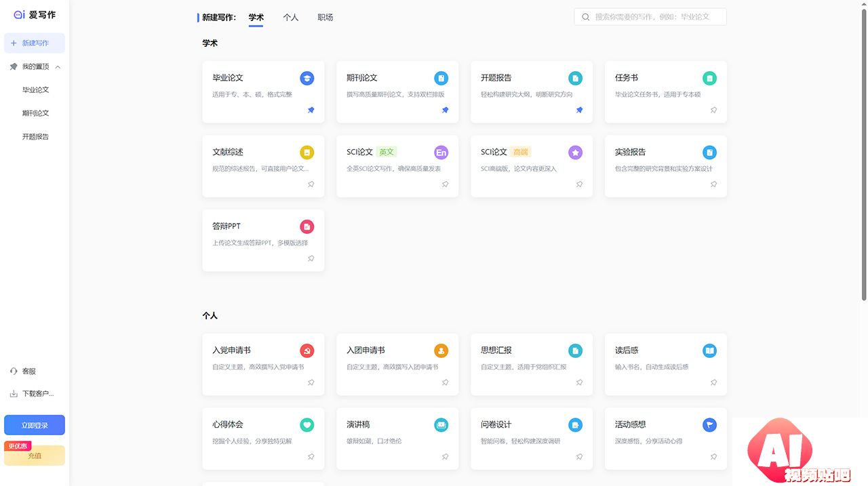Collapse the 我的置顶 sidebar section
The image size is (868, 486).
(58, 67)
